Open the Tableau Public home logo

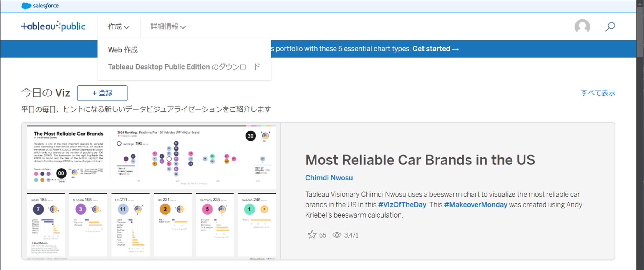tap(53, 26)
